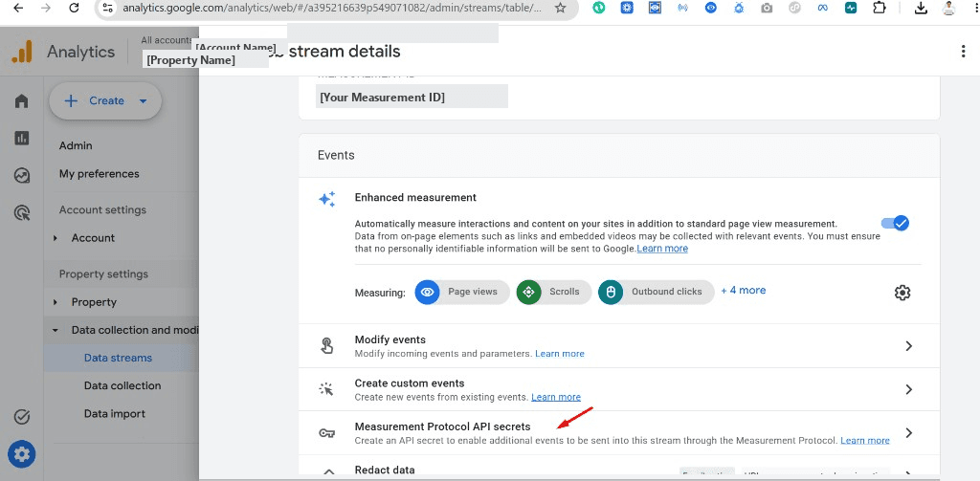This screenshot has width=980, height=481.
Task: Open the browser profile avatar
Action: click(948, 8)
